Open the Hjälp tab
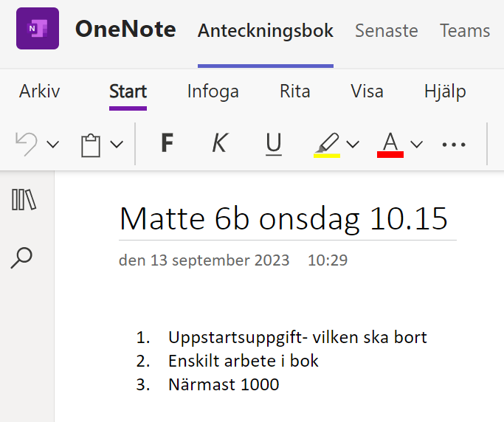 pyautogui.click(x=445, y=92)
